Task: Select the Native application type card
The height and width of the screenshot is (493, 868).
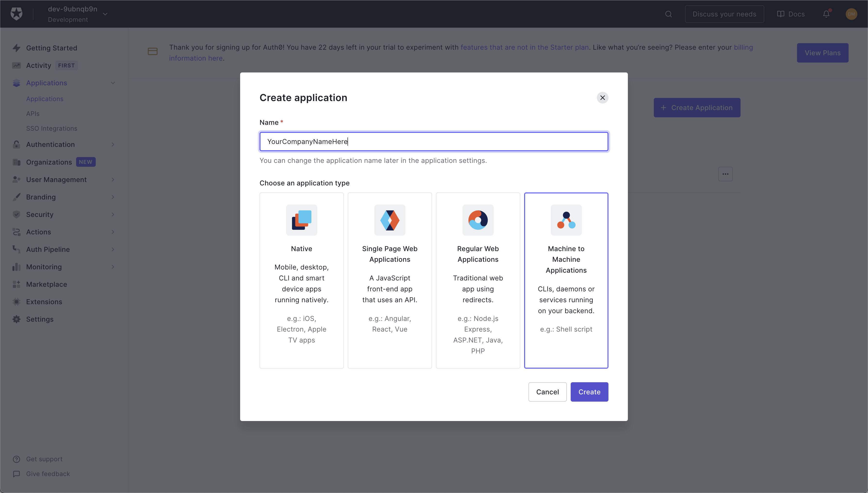Action: coord(301,280)
